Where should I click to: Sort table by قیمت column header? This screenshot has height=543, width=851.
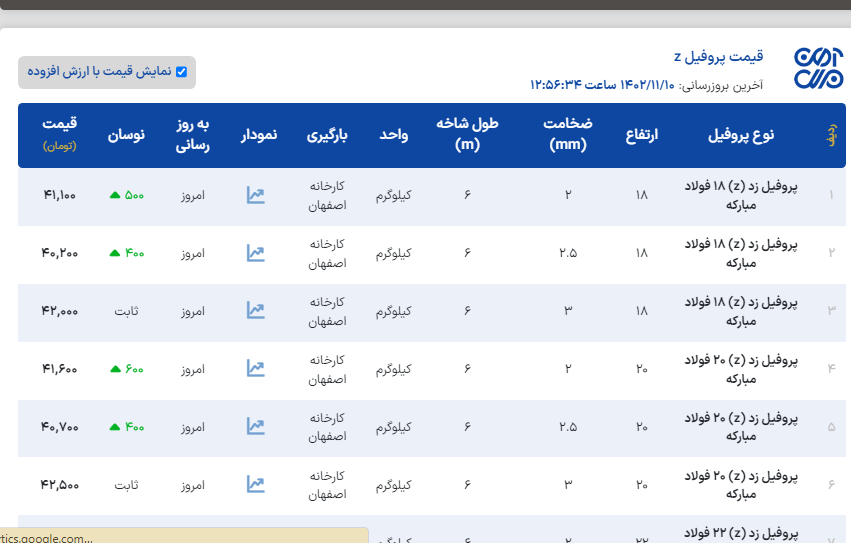click(x=59, y=134)
